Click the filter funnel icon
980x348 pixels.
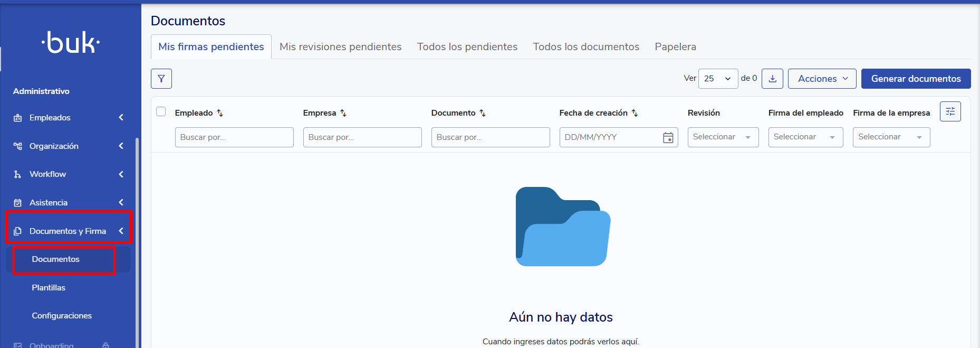point(161,79)
